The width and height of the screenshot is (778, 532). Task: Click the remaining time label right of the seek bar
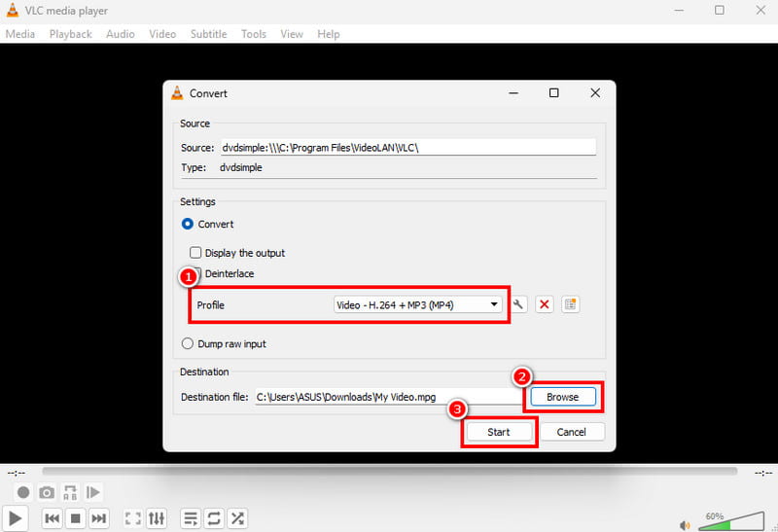coord(763,473)
